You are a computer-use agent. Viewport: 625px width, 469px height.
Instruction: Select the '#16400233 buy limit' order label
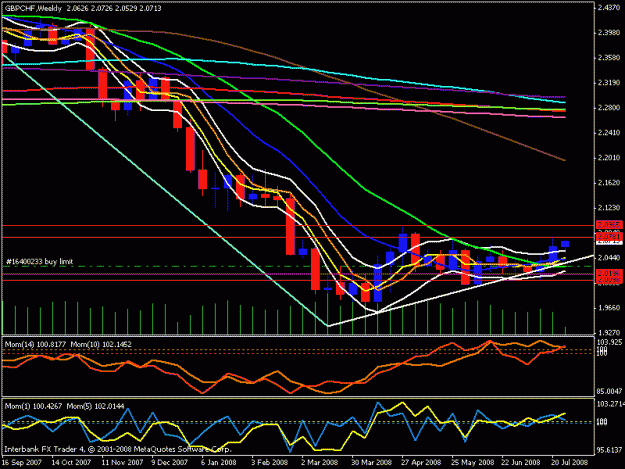click(39, 261)
